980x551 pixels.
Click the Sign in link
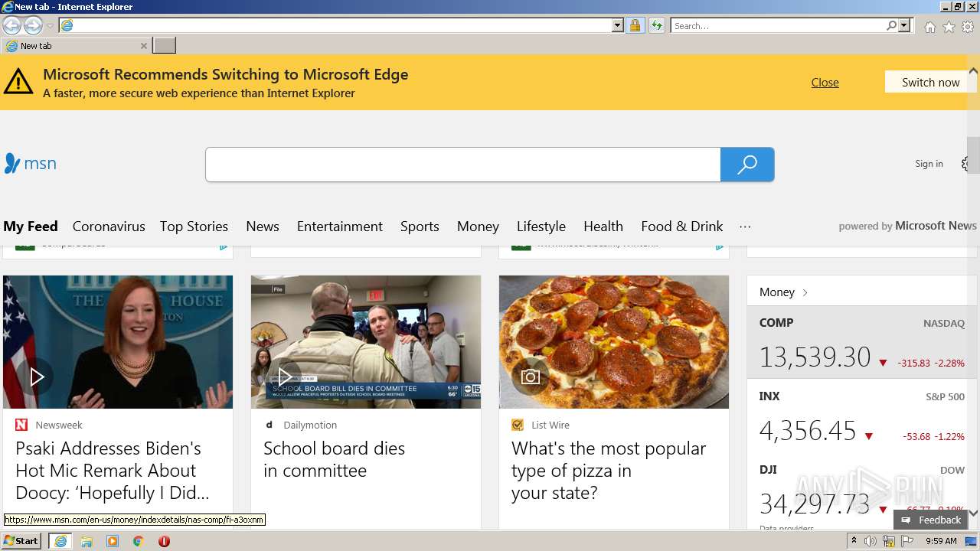(x=929, y=163)
